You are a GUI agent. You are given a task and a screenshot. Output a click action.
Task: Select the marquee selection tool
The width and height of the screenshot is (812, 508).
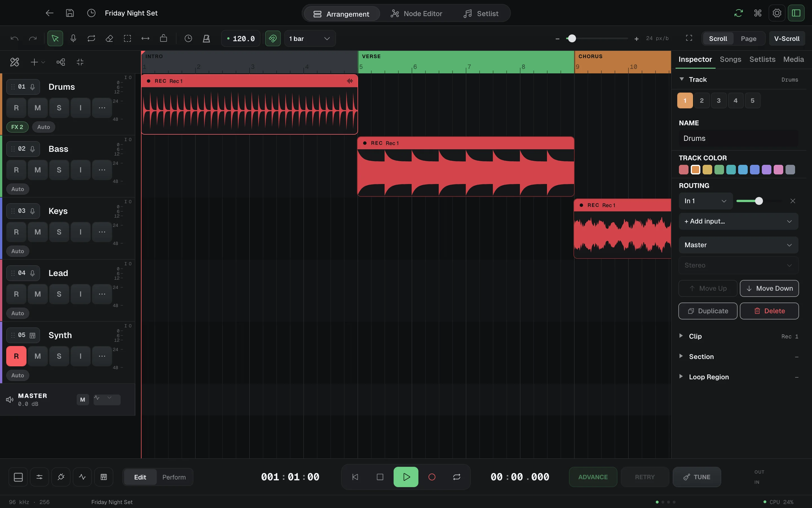point(127,39)
